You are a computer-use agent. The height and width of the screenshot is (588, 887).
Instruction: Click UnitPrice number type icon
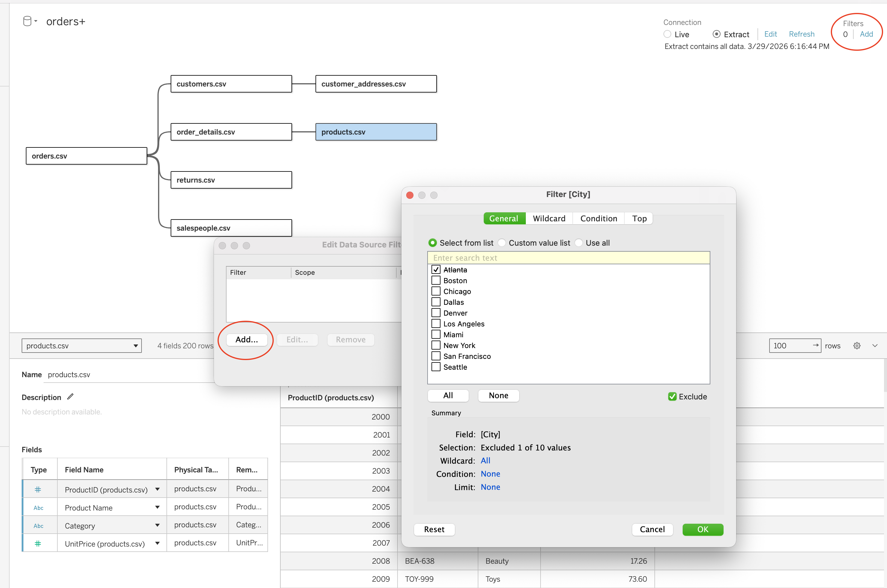point(38,543)
